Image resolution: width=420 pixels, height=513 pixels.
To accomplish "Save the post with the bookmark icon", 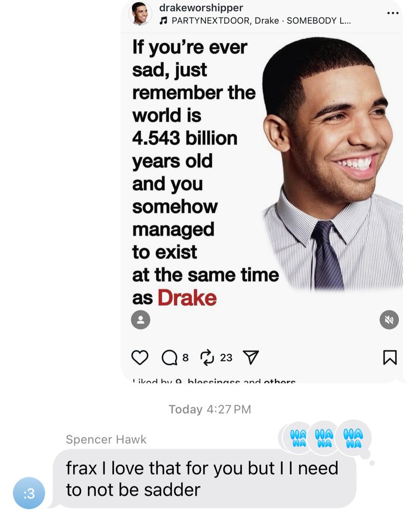I will (x=390, y=357).
